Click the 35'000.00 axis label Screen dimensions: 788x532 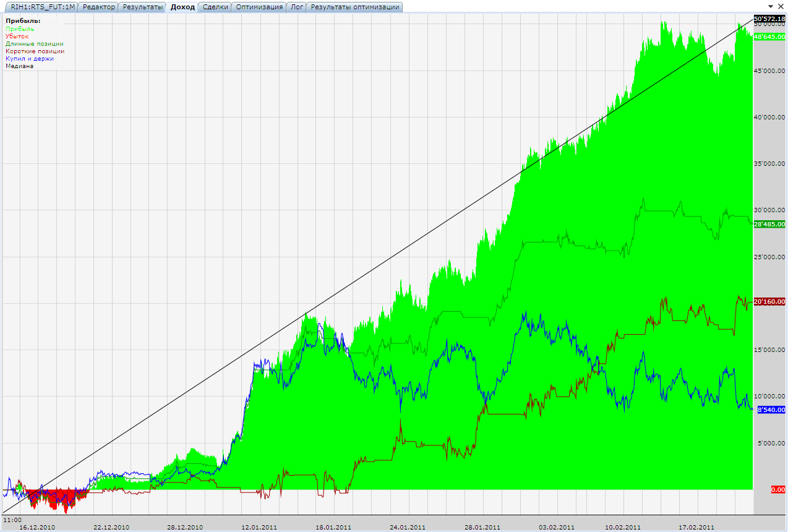pos(769,164)
